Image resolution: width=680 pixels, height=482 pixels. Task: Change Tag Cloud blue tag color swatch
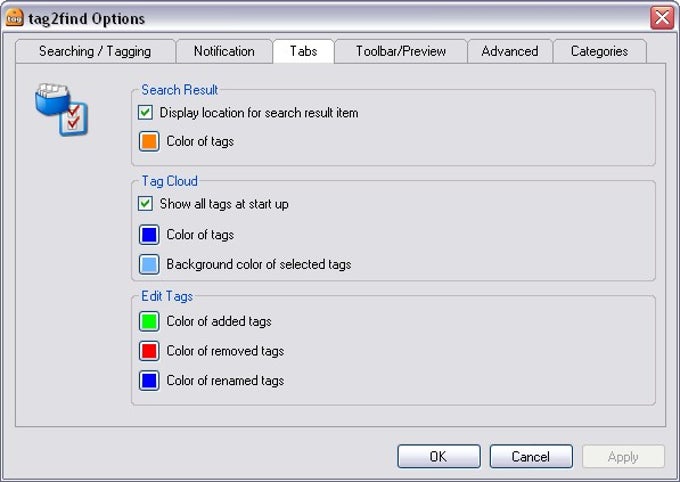(149, 235)
